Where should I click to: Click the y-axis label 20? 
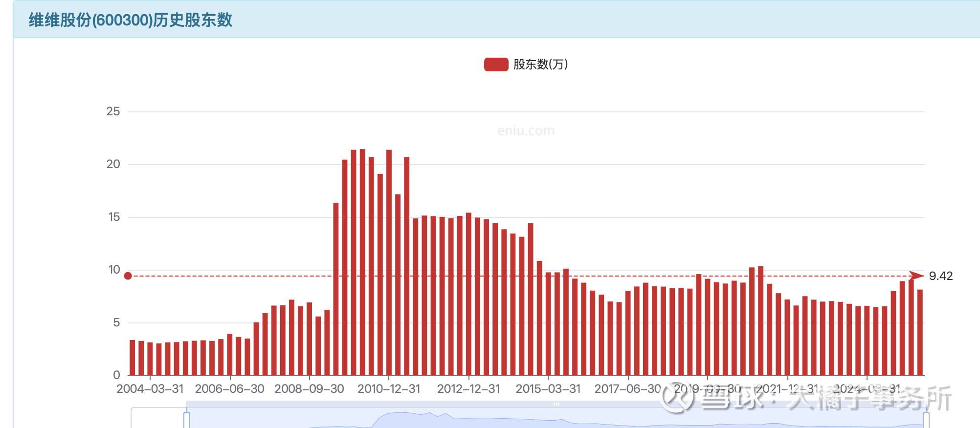click(113, 164)
